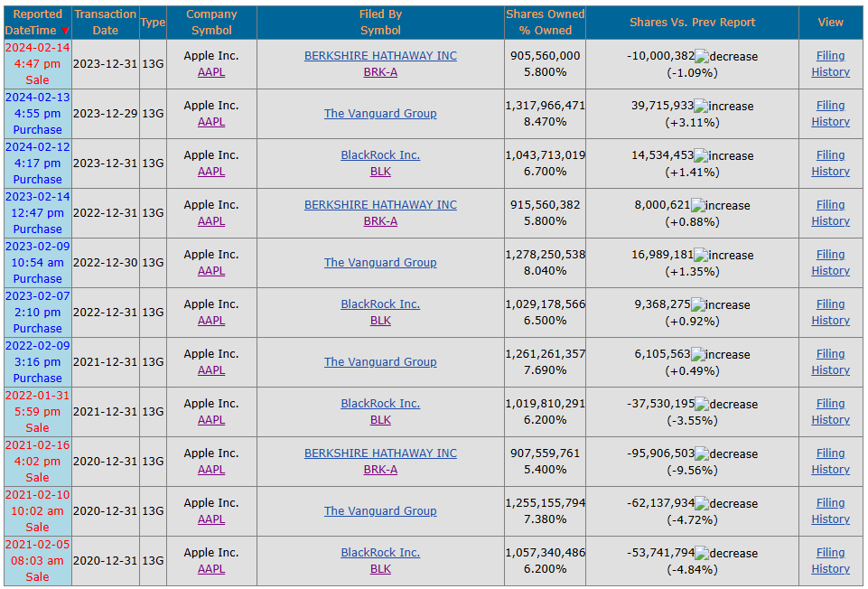Open Filing link in 2023-02-14 row

(x=830, y=205)
